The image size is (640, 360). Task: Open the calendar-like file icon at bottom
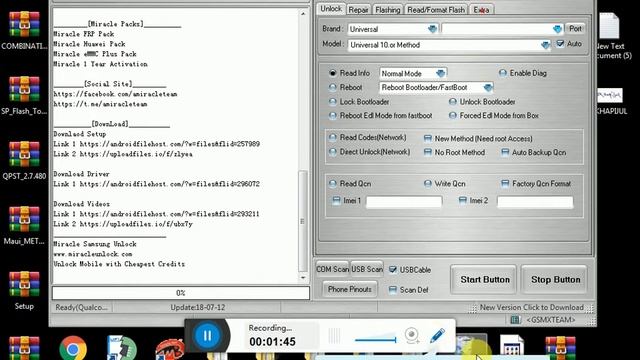(x=512, y=348)
